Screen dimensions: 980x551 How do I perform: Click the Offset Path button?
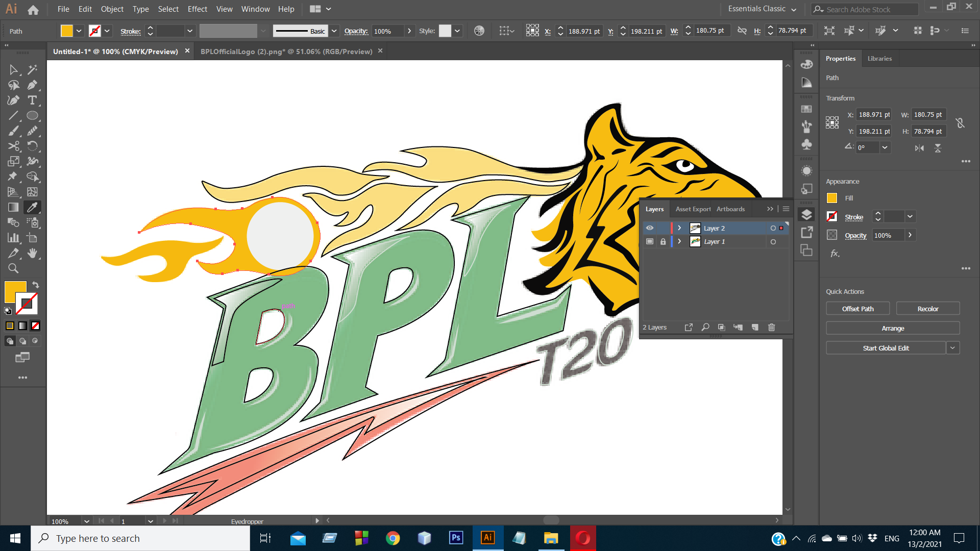click(x=857, y=309)
